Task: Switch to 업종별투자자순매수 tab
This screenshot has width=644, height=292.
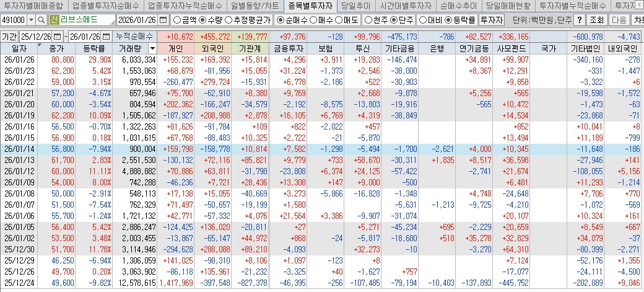Action: point(105,6)
